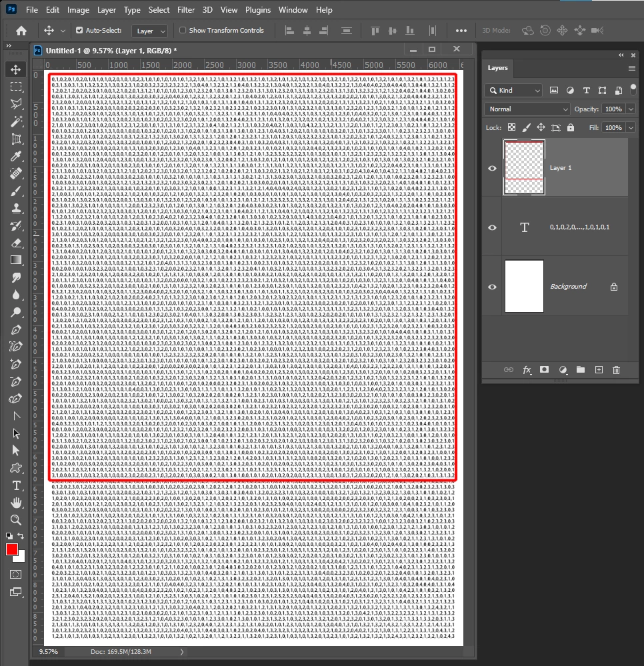Select the History Brush tool
This screenshot has height=666, width=644.
[x=16, y=225]
